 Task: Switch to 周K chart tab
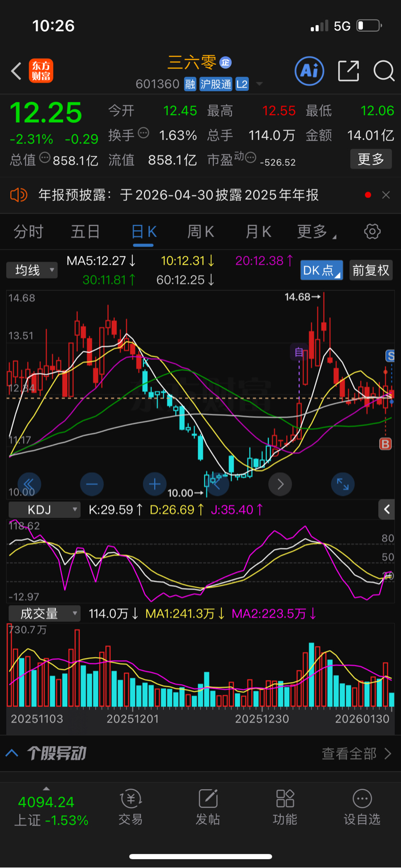200,232
